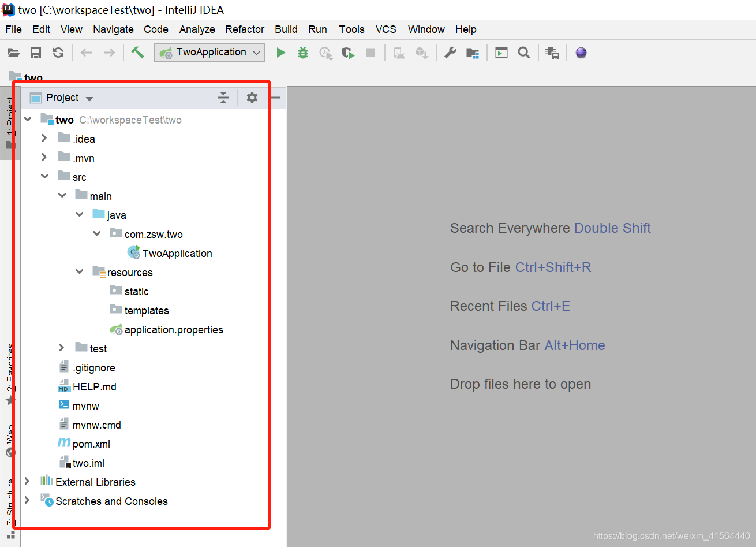Expand the .idea folder
The image size is (756, 547).
pos(44,138)
